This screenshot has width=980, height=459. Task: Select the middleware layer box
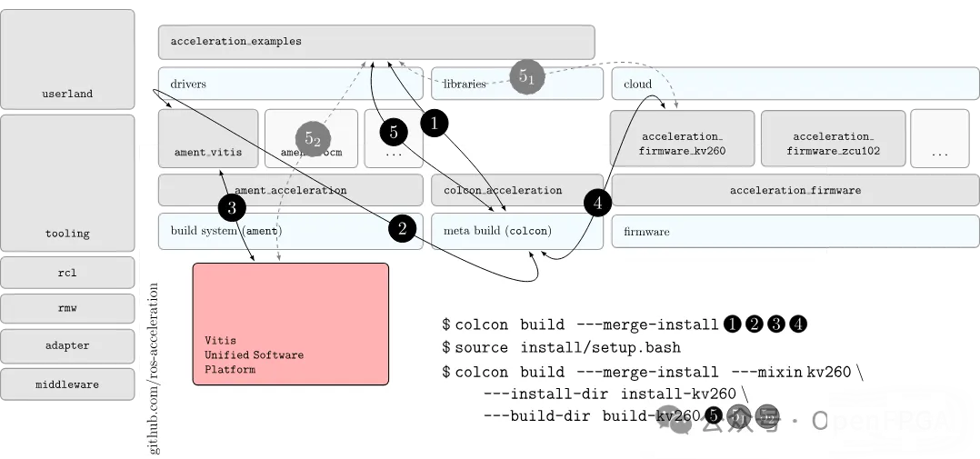click(67, 384)
